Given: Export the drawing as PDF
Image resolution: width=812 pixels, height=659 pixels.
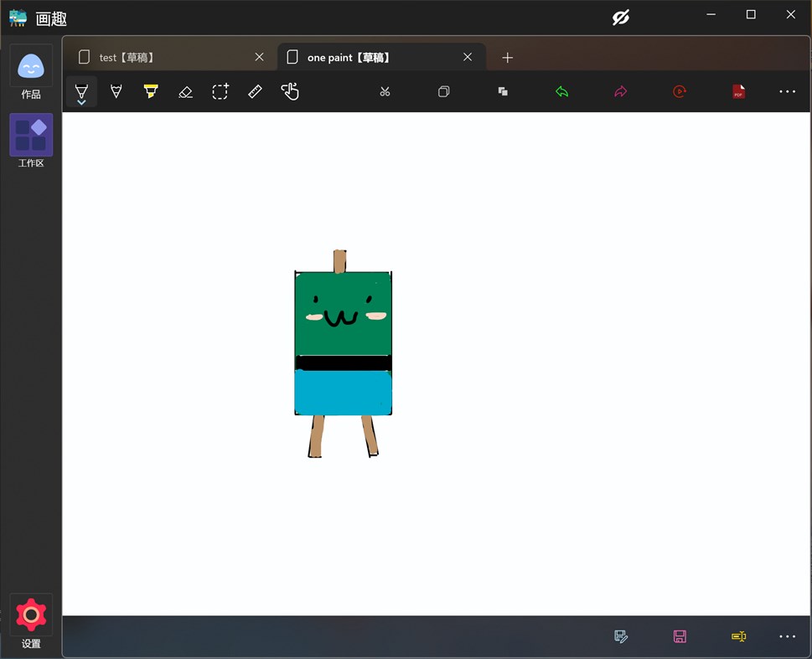Looking at the screenshot, I should 738,91.
